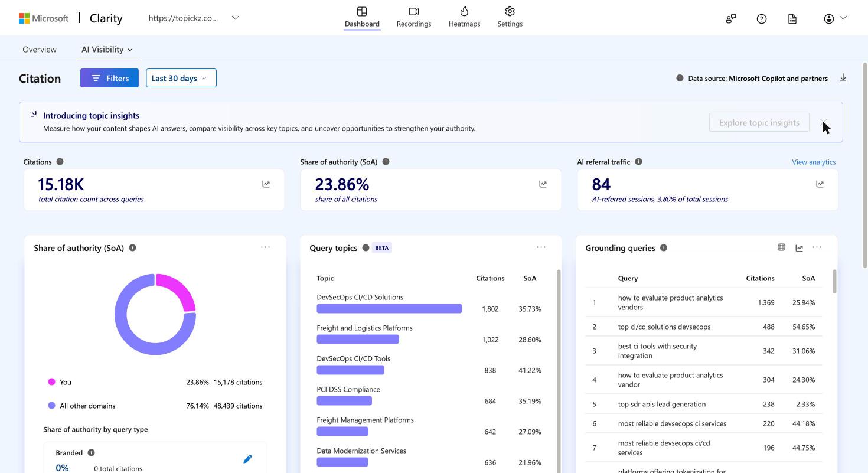Open the help question mark icon
868x473 pixels.
(x=762, y=19)
